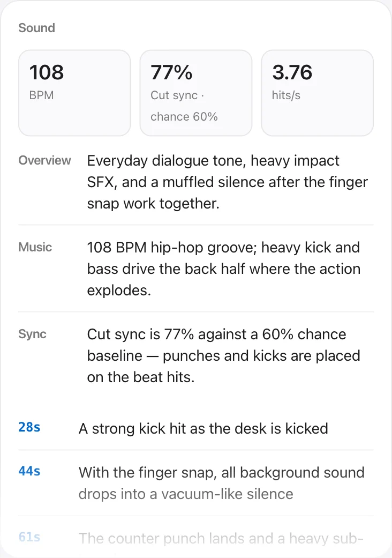Click the large 108 tempo number

click(x=47, y=72)
